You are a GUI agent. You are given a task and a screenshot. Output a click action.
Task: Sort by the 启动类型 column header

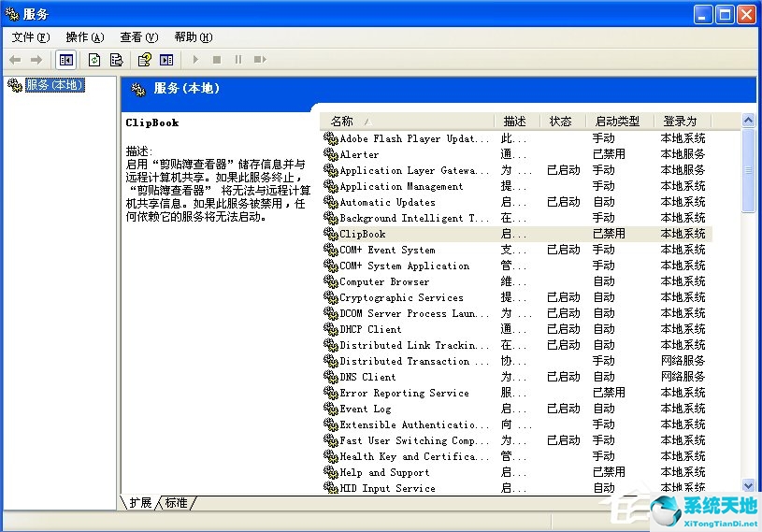tap(620, 121)
